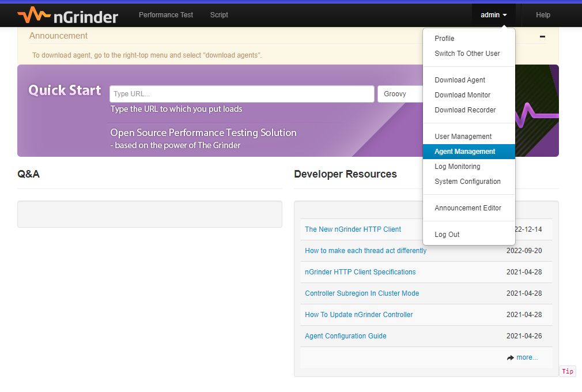Select Profile from admin menu

click(x=469, y=39)
